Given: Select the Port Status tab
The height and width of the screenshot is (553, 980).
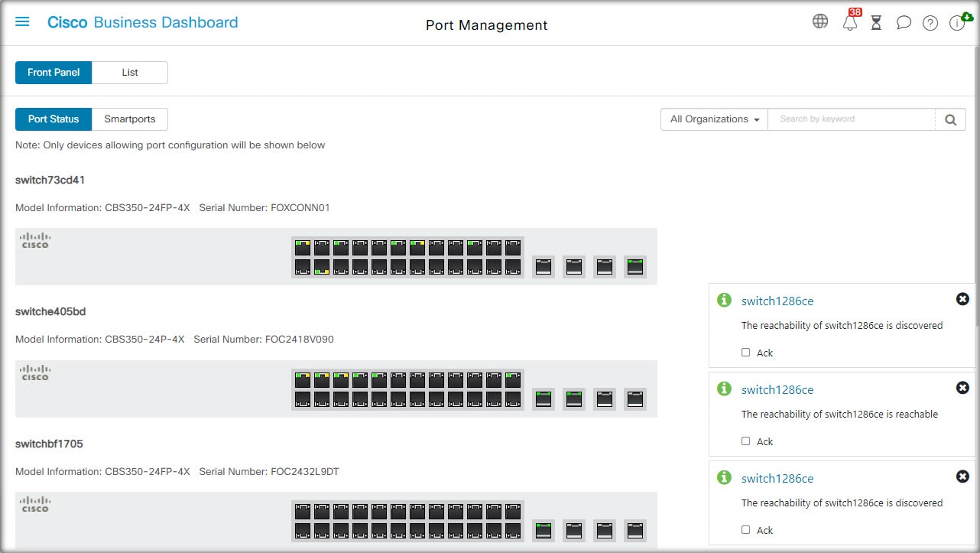Looking at the screenshot, I should click(x=54, y=119).
